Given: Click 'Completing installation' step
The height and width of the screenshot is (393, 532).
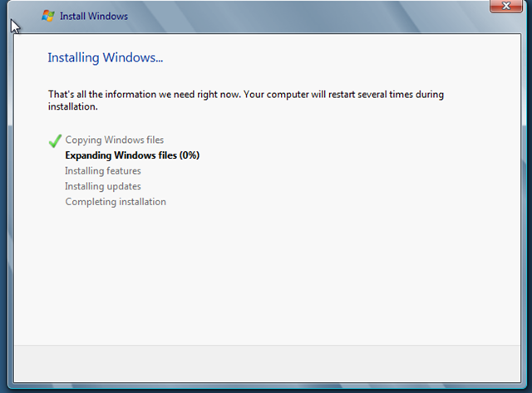Looking at the screenshot, I should pos(116,202).
